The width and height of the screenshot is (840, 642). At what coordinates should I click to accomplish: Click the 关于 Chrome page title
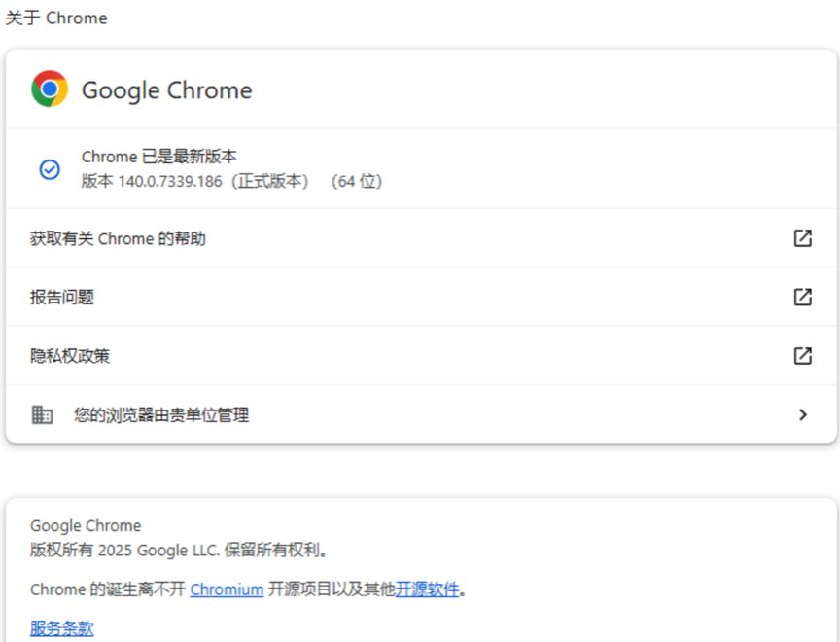pos(56,18)
